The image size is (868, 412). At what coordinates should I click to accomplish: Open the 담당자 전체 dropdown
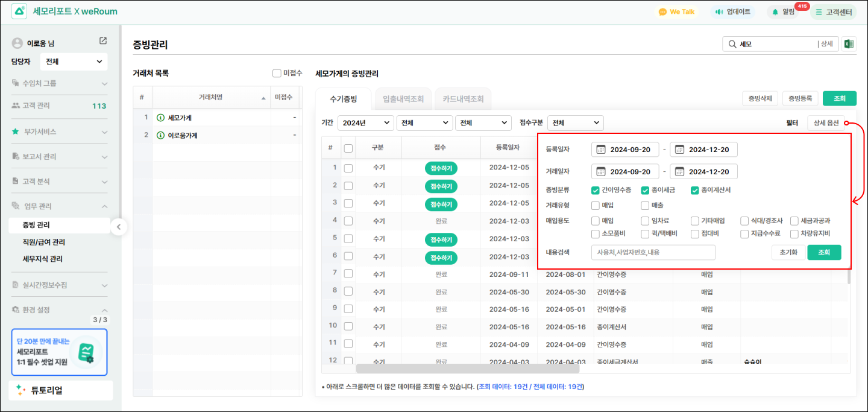(74, 62)
